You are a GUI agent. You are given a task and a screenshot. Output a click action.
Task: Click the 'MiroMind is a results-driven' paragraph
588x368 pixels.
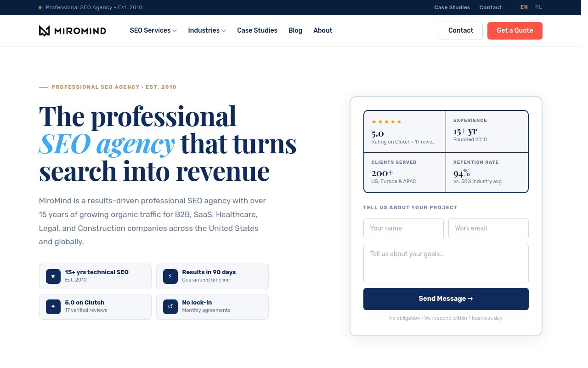153,221
